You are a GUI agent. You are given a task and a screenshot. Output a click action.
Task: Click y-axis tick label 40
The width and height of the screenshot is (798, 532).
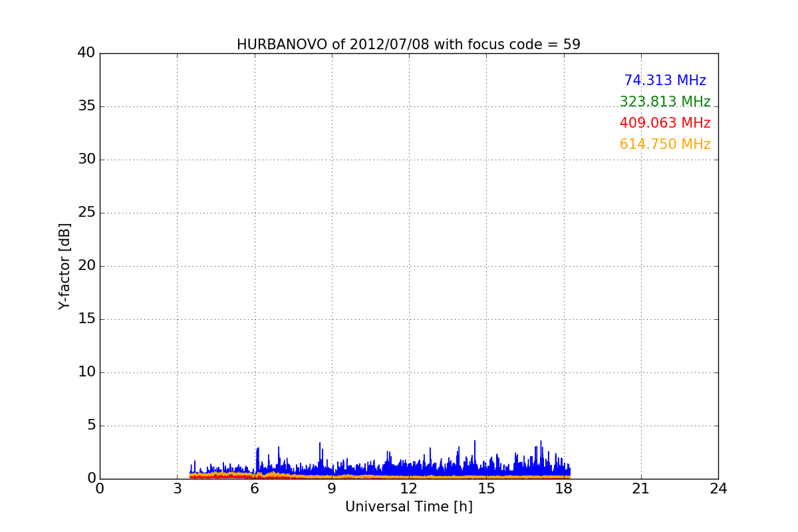(86, 53)
